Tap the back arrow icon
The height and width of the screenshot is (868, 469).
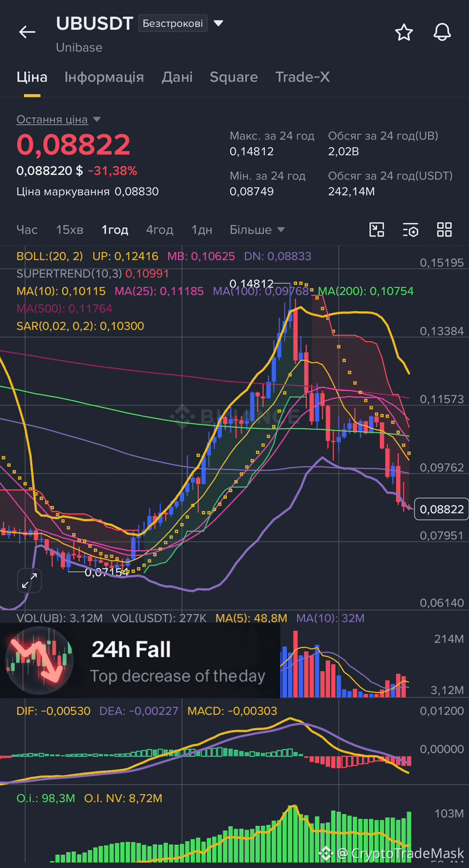27,32
